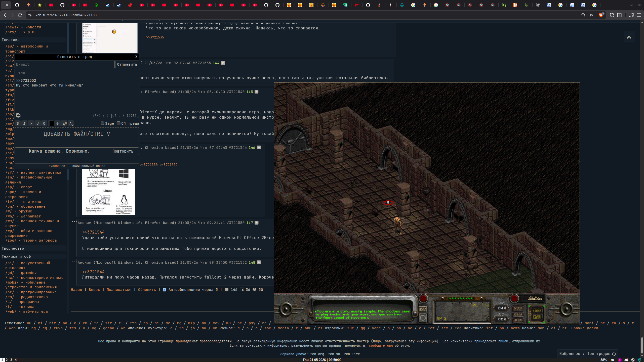Image resolution: width=644 pixels, height=362 pixels.
Task: Click the сообщите нам link
Action: click(x=381, y=346)
